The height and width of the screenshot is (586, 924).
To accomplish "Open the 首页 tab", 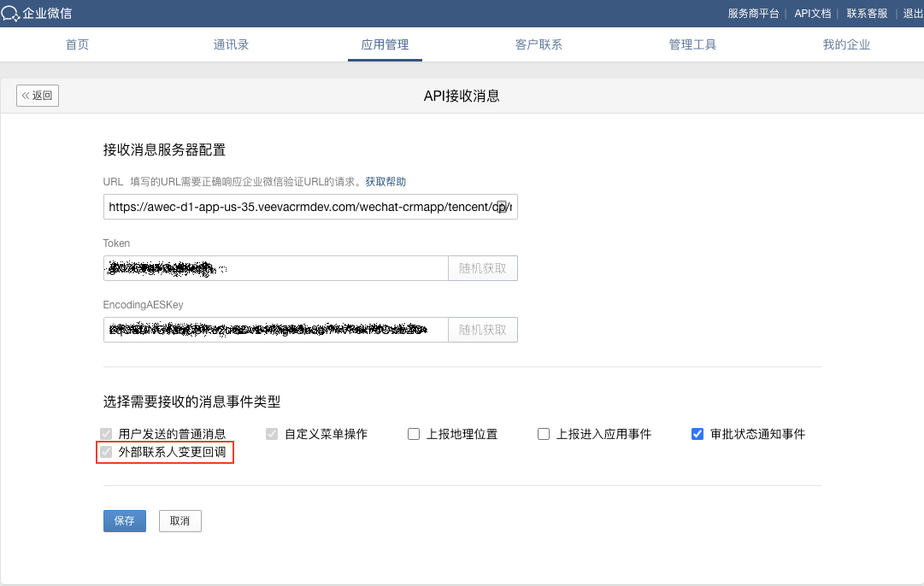I will coord(78,44).
